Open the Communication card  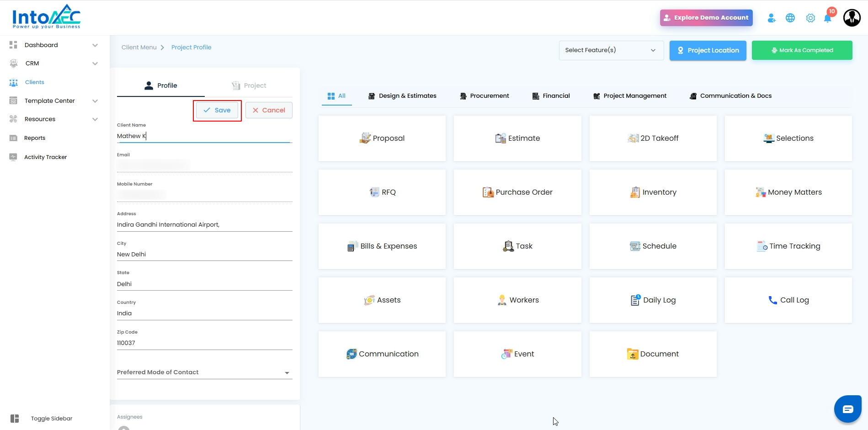(x=382, y=354)
